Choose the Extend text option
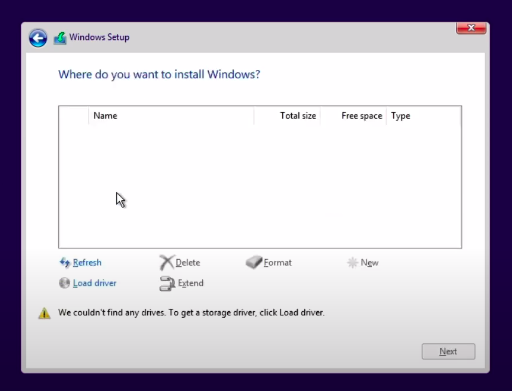 click(191, 283)
